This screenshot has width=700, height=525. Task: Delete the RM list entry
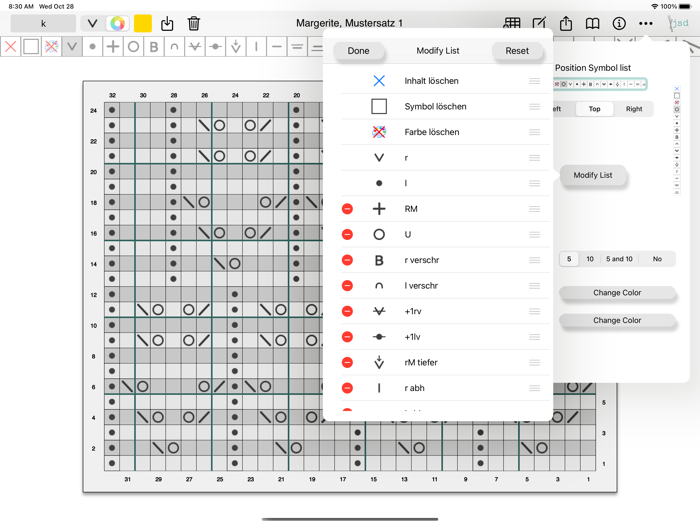[x=347, y=209]
